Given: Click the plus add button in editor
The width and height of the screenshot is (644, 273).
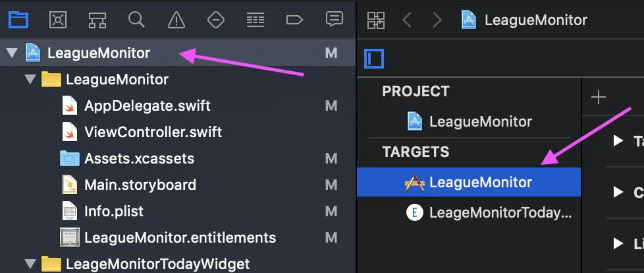Looking at the screenshot, I should (598, 98).
